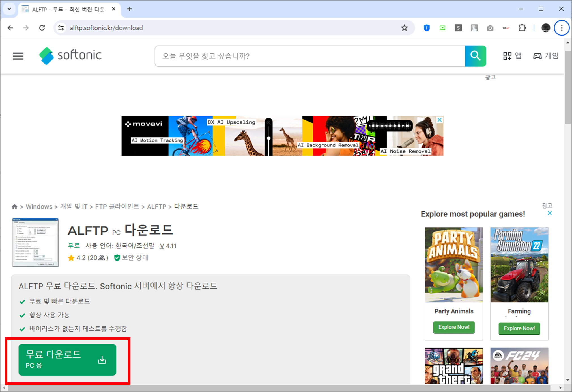Open the blue shield extension icon
The height and width of the screenshot is (392, 572).
[x=427, y=28]
